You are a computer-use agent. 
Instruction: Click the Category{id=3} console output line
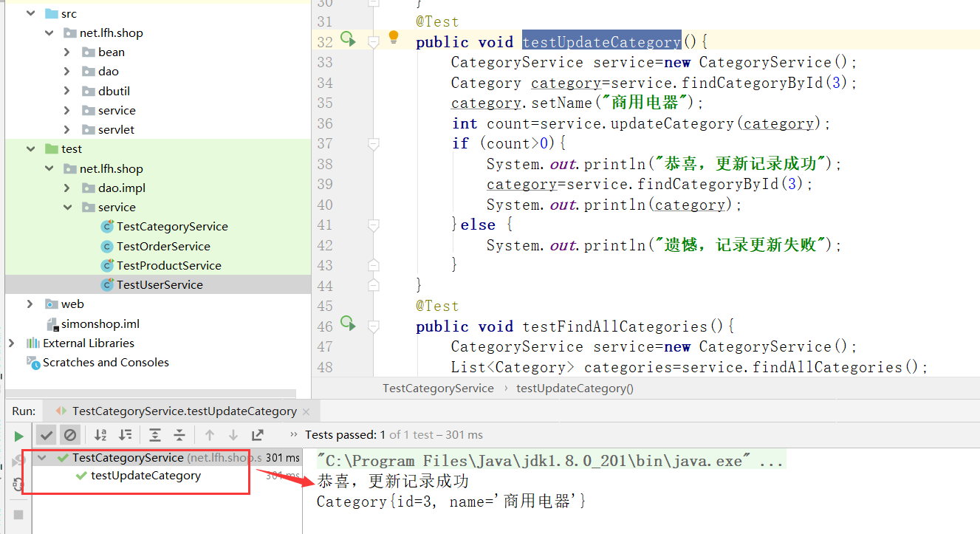click(451, 502)
